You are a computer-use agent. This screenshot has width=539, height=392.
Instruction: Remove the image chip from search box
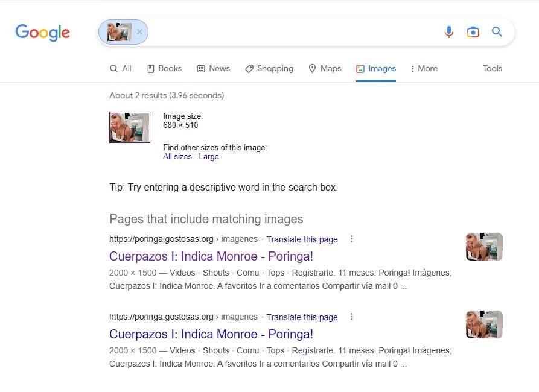(x=139, y=32)
